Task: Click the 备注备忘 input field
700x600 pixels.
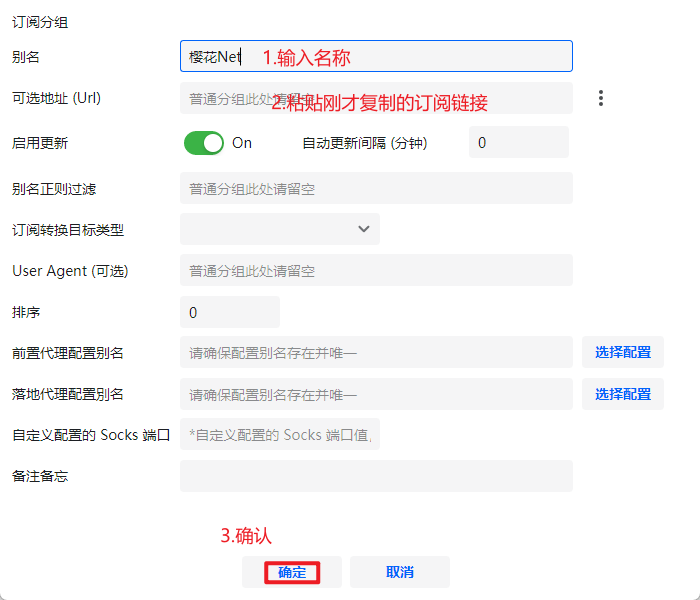Action: (376, 476)
